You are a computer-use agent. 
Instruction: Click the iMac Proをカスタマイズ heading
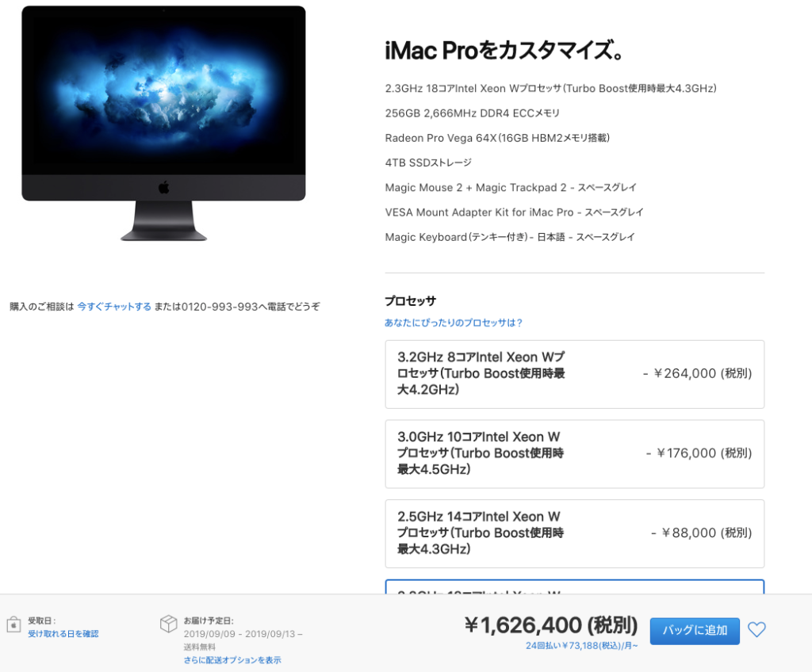tap(504, 50)
